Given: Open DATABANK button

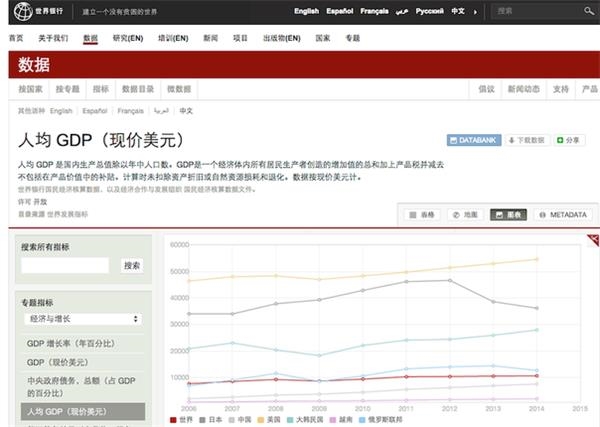Looking at the screenshot, I should (x=473, y=140).
